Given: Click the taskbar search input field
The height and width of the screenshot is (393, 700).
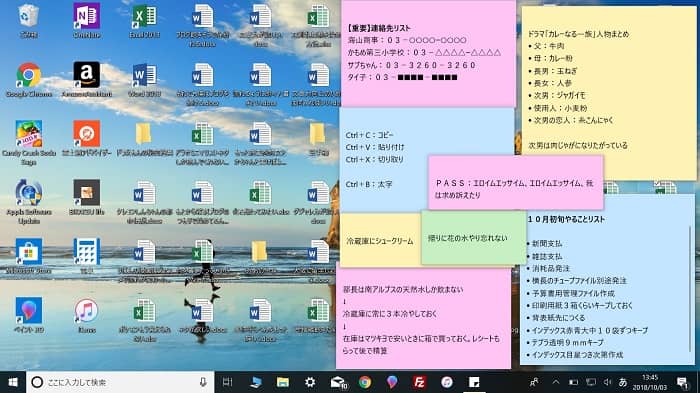Looking at the screenshot, I should 121,382.
